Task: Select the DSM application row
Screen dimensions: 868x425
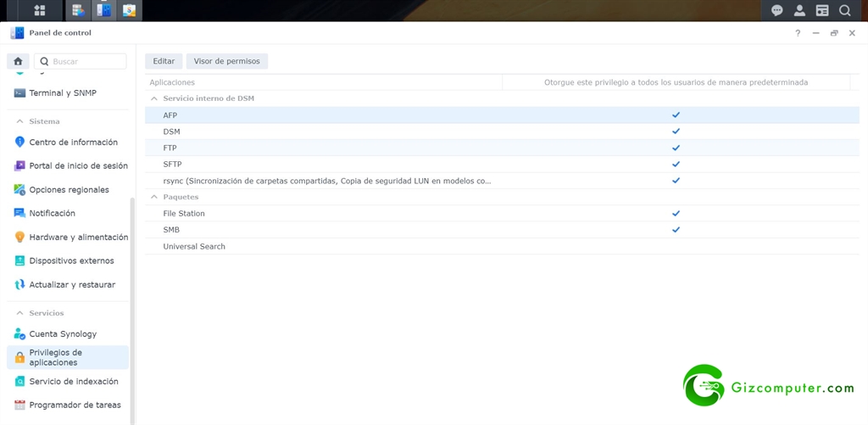Action: [502, 131]
